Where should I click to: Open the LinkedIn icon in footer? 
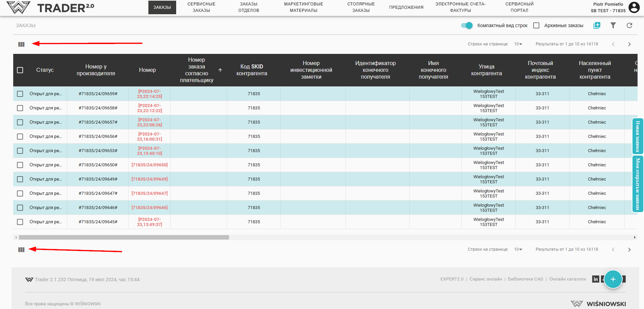point(596,279)
